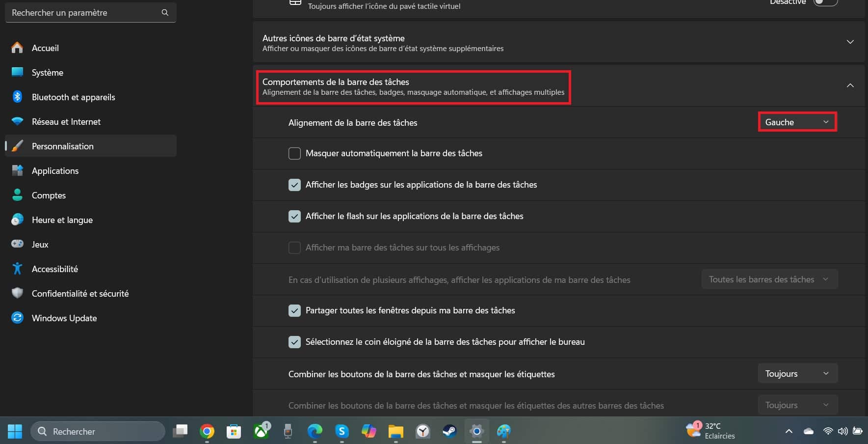Screen dimensions: 868x444
Task: Open Microsoft Edge from the taskbar
Action: (x=315, y=431)
